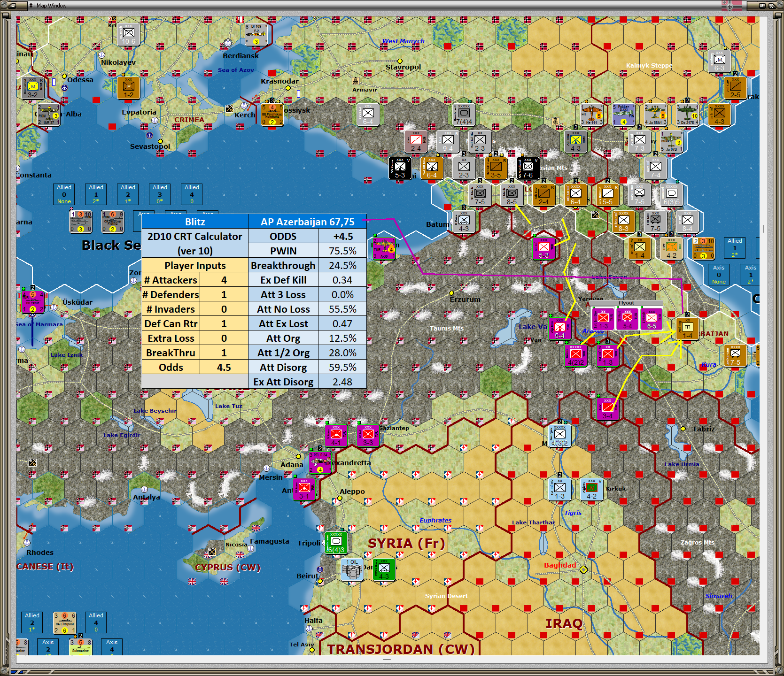Click the PWIN value 75.5%
This screenshot has width=784, height=676.
coord(342,251)
